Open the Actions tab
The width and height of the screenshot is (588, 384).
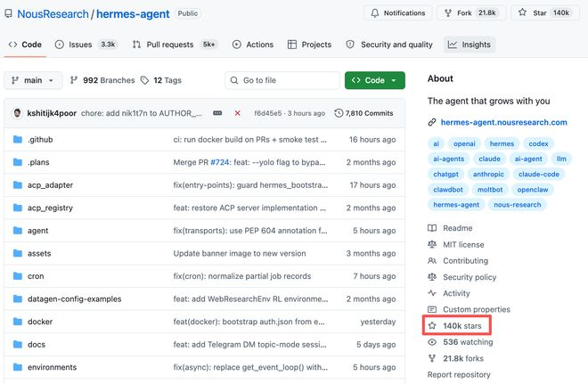(253, 45)
